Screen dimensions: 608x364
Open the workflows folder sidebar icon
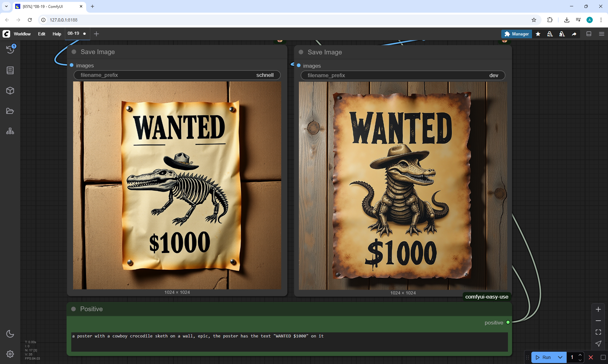[10, 111]
